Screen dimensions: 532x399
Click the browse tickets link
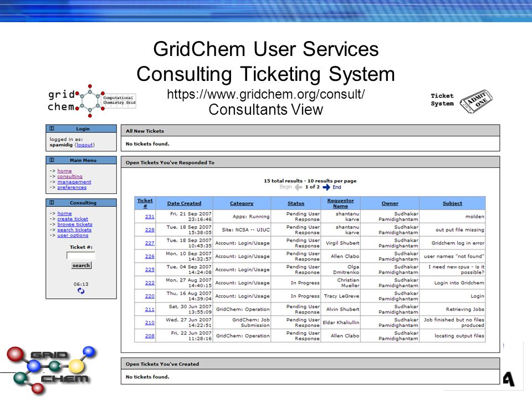point(75,224)
